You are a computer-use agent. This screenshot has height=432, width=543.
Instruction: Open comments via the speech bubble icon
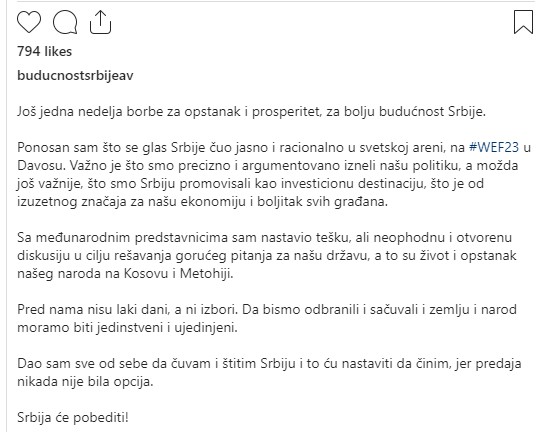(65, 22)
